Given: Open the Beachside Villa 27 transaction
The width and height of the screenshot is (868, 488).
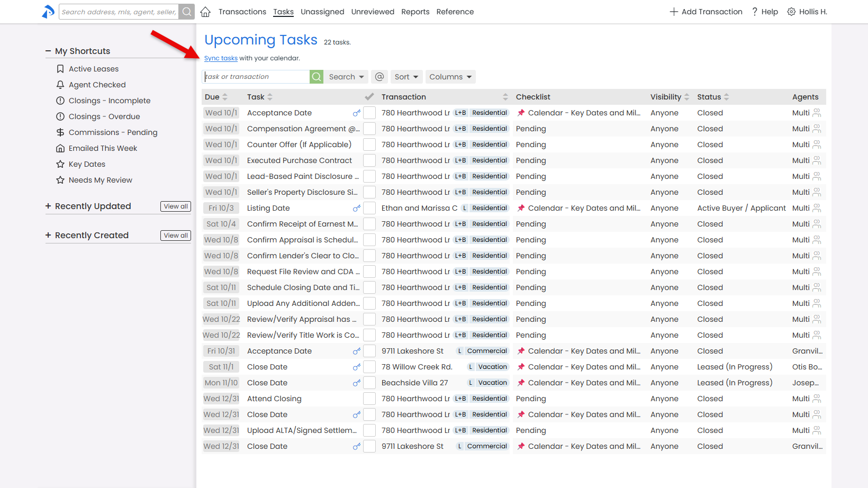Looking at the screenshot, I should (414, 383).
